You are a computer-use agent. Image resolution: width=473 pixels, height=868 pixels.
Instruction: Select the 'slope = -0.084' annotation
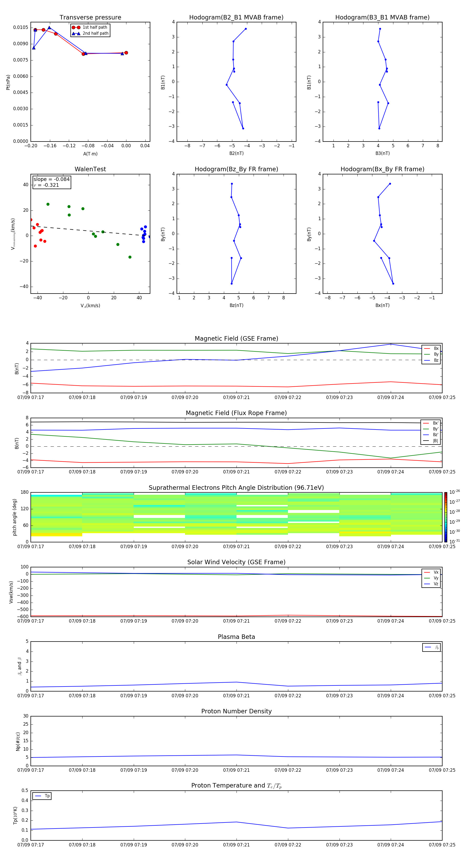click(52, 179)
